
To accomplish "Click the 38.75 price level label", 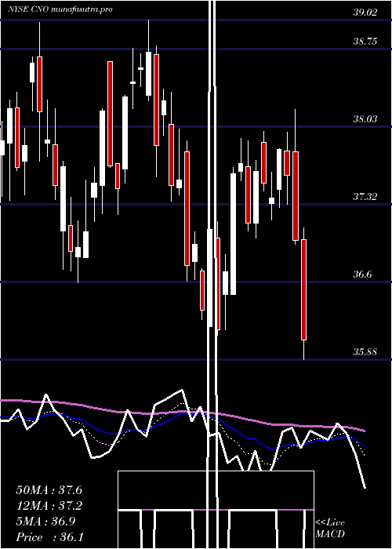I will tap(365, 42).
